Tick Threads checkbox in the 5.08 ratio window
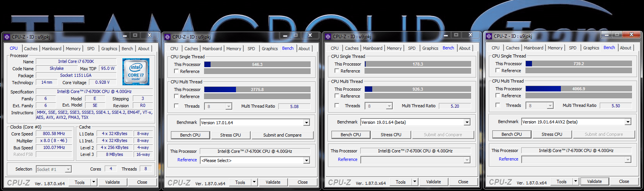This screenshot has width=644, height=191. [176, 106]
